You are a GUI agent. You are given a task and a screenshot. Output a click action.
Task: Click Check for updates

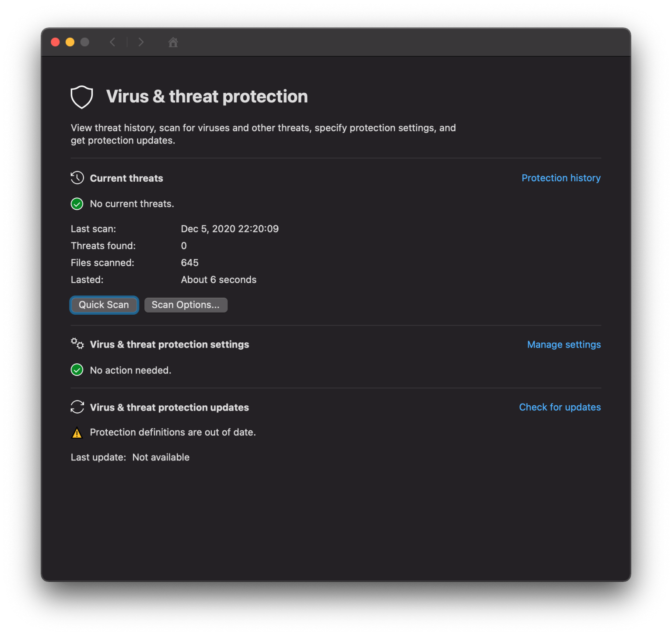pos(560,407)
